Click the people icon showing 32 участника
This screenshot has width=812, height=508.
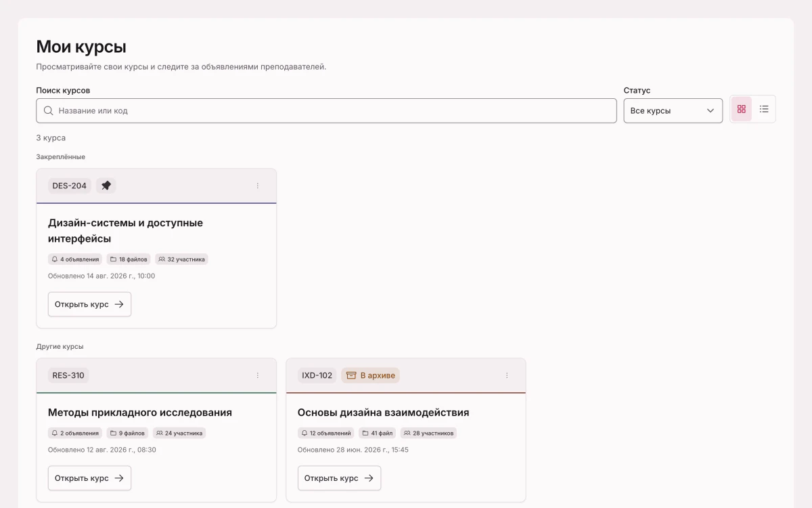click(162, 259)
